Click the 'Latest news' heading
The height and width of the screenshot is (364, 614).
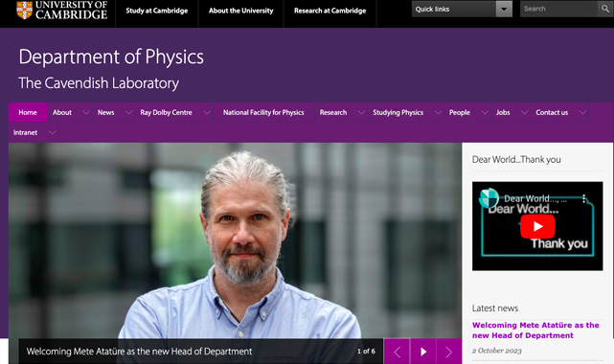coord(495,308)
